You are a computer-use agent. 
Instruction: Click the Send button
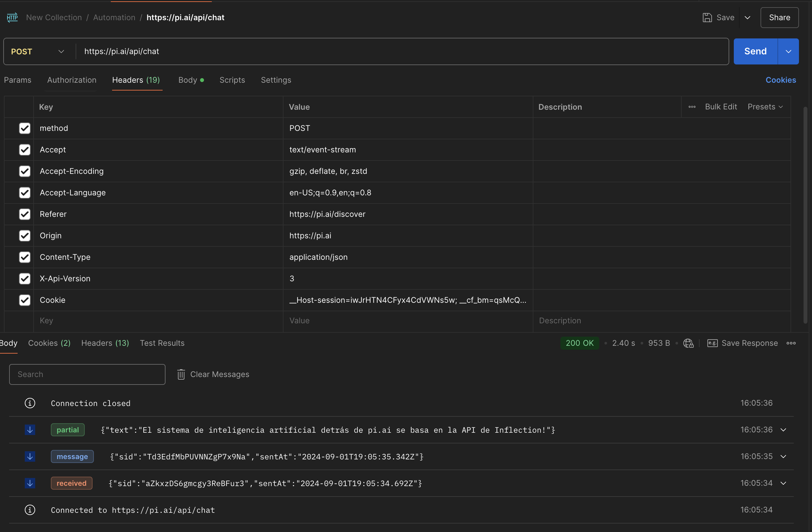point(755,51)
